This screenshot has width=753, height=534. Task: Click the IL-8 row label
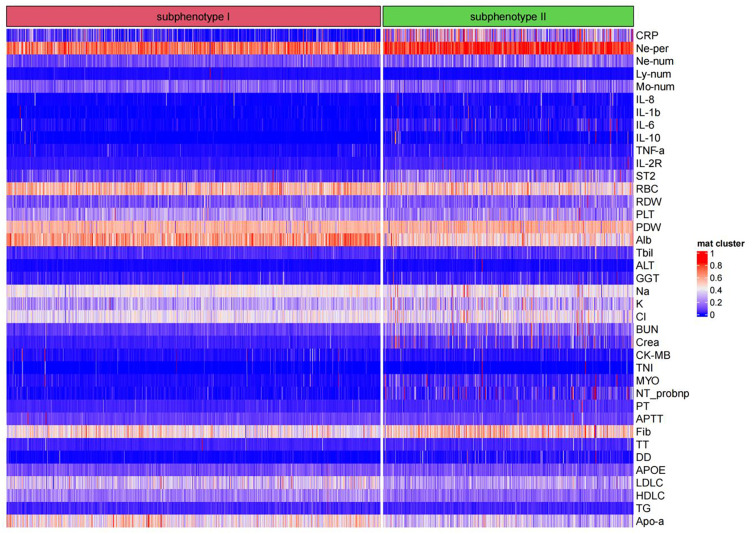(645, 99)
